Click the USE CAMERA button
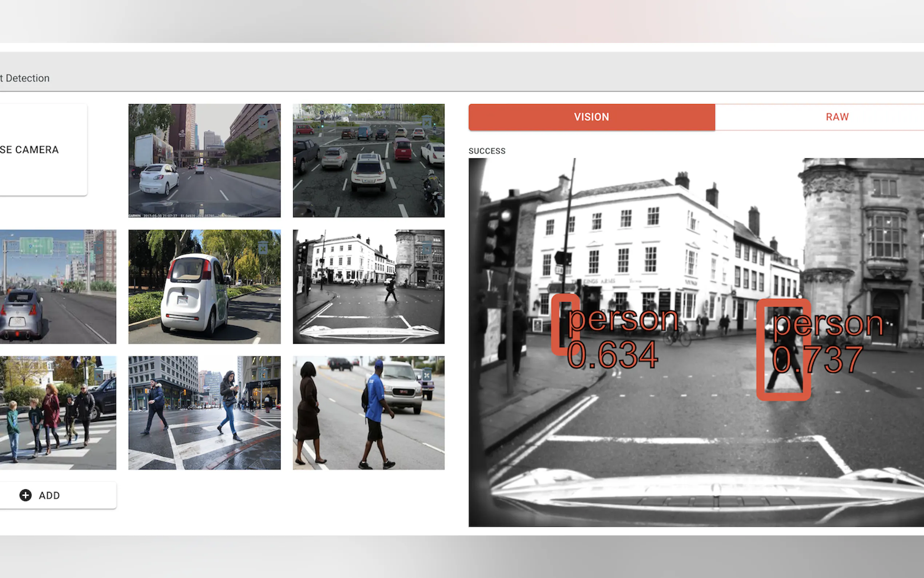Image resolution: width=924 pixels, height=578 pixels. tap(44, 150)
